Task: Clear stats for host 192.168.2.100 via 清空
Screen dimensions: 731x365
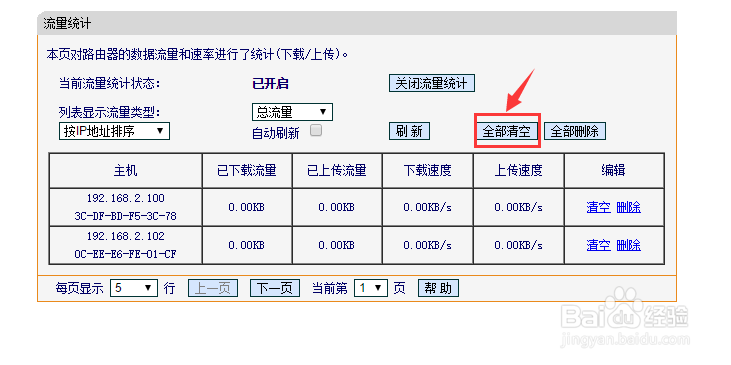Action: pos(598,207)
